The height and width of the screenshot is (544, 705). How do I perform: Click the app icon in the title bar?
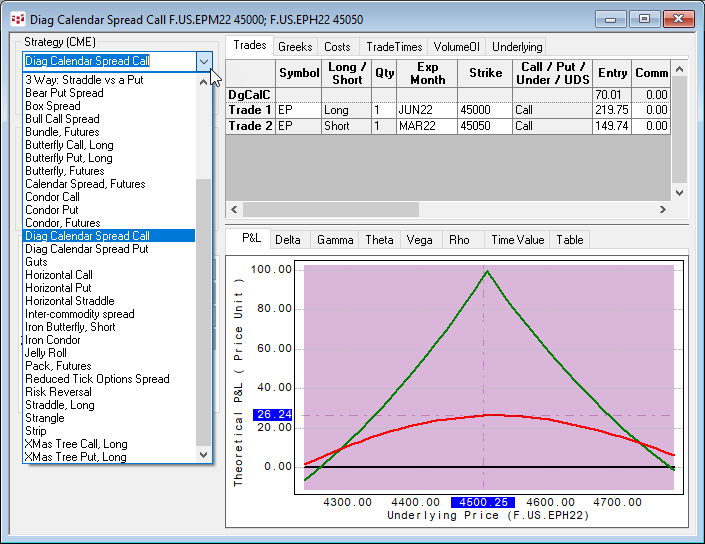click(x=17, y=17)
